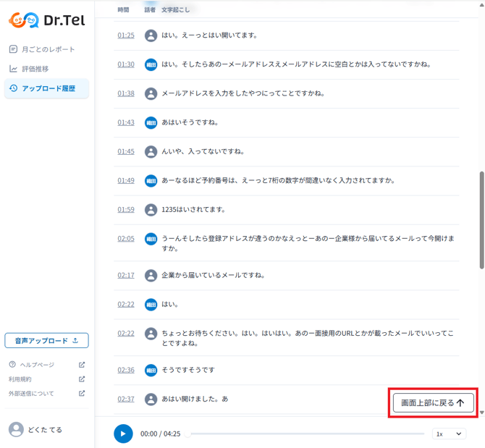Screen dimensions: 485x448
Task: Click the external-link icon beside ヘルプページ
Action: click(x=82, y=365)
